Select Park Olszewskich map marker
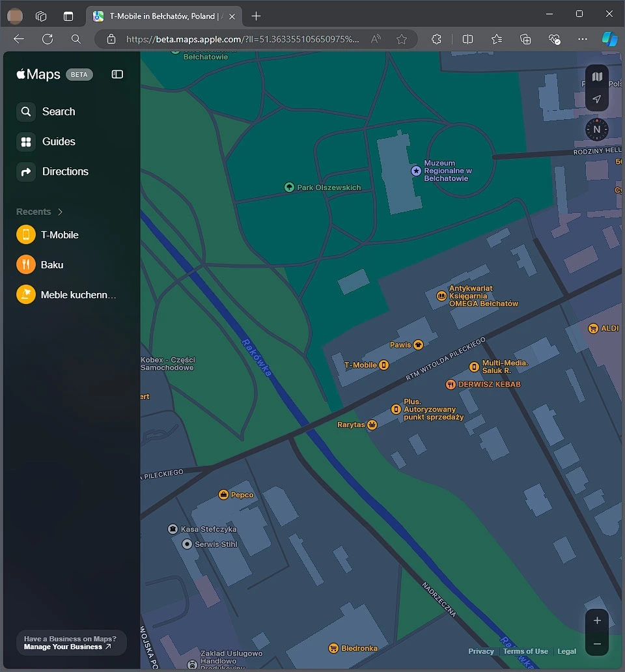The width and height of the screenshot is (625, 672). (x=289, y=188)
